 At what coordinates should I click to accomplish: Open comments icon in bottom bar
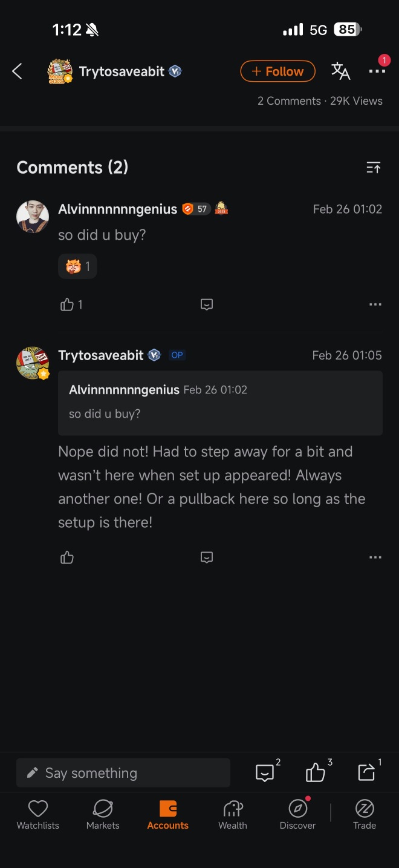[x=265, y=773]
